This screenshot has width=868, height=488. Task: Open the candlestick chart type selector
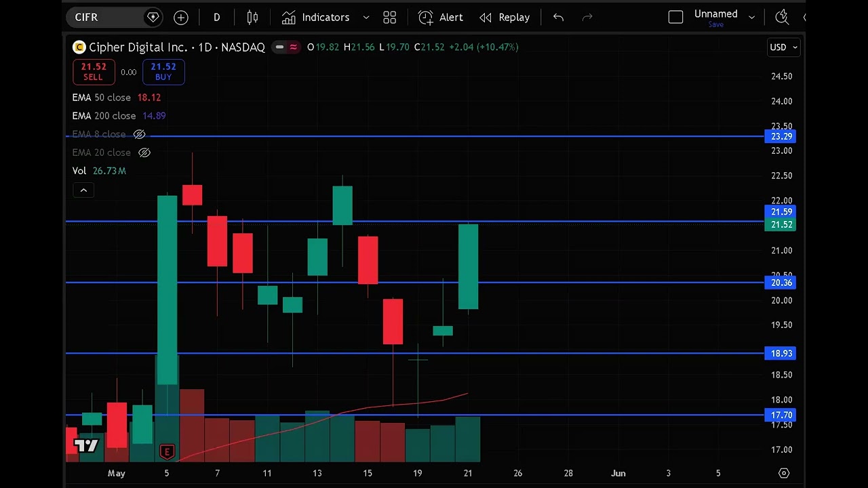(x=252, y=18)
